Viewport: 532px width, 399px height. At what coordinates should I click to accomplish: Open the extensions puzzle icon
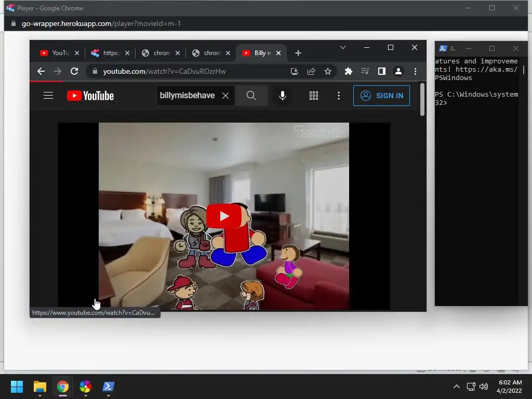(349, 71)
